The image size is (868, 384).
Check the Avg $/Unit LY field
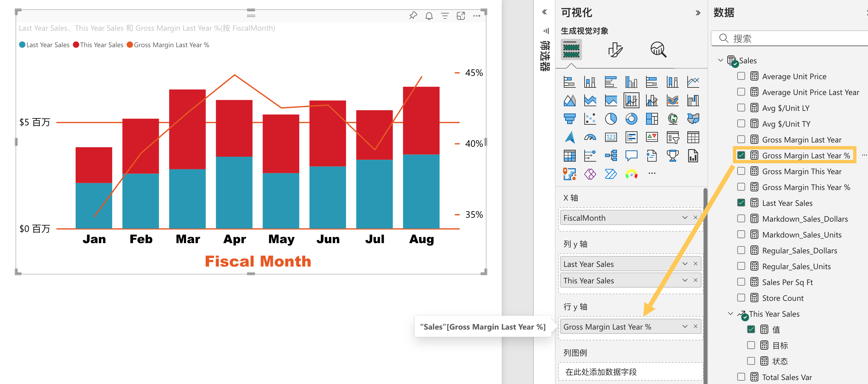(741, 108)
